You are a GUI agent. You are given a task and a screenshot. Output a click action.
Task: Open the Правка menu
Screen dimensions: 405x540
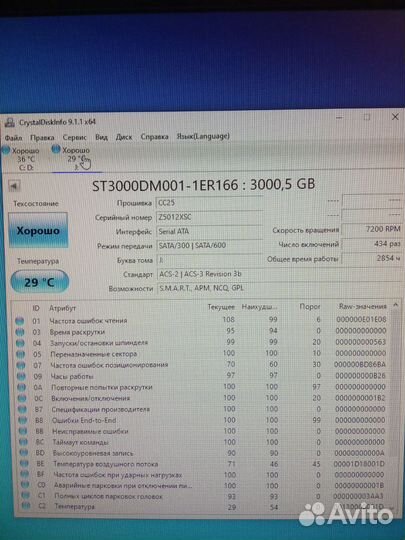click(42, 137)
